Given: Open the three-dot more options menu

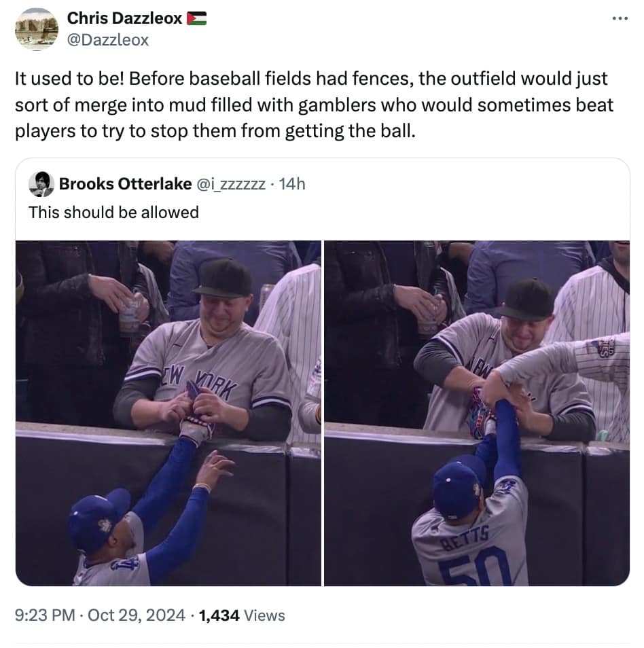Looking at the screenshot, I should (x=620, y=18).
